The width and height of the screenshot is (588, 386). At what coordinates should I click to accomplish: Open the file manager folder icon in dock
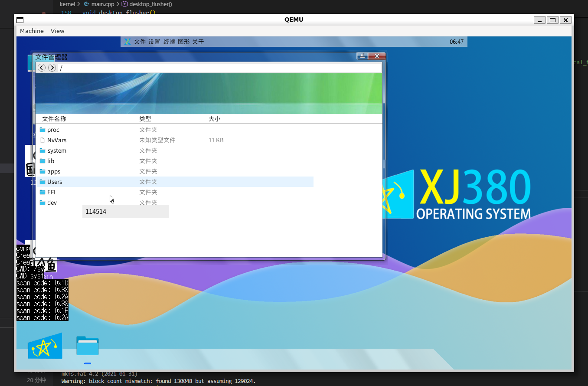88,346
